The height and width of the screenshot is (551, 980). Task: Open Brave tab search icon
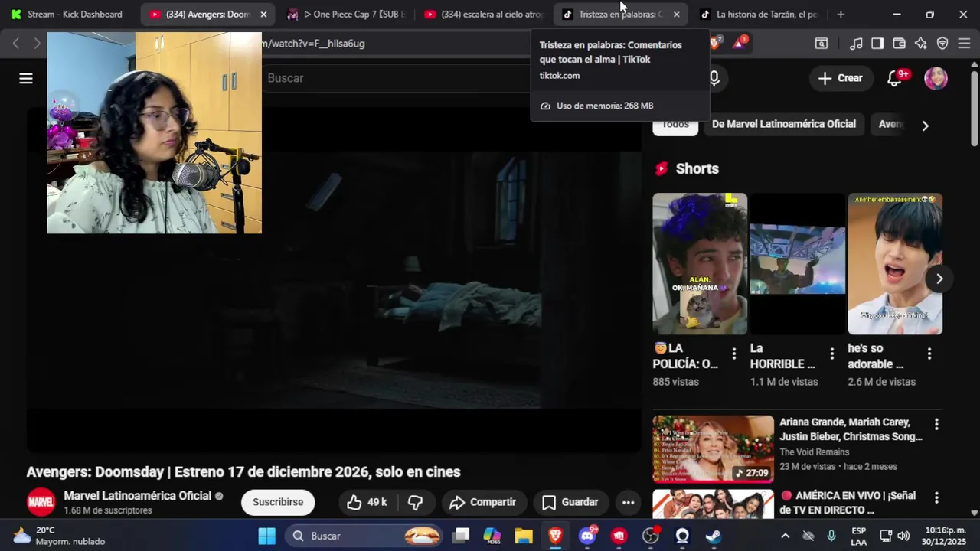click(821, 44)
